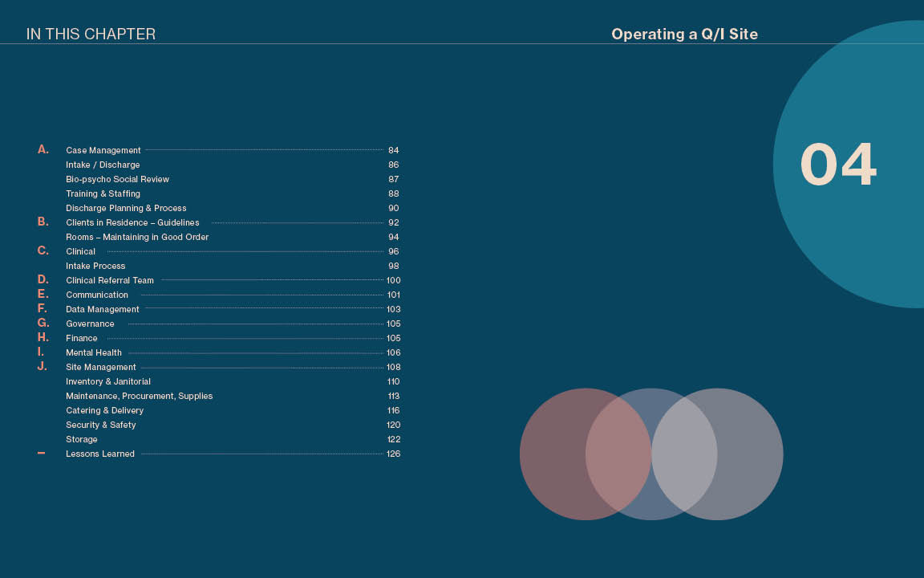
Task: Click page number 101
Action: 394,295
